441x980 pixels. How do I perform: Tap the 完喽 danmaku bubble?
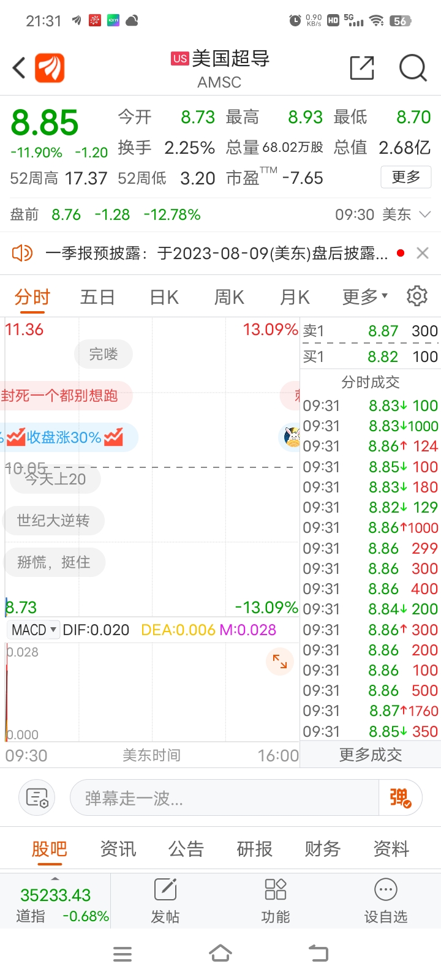[x=104, y=354]
